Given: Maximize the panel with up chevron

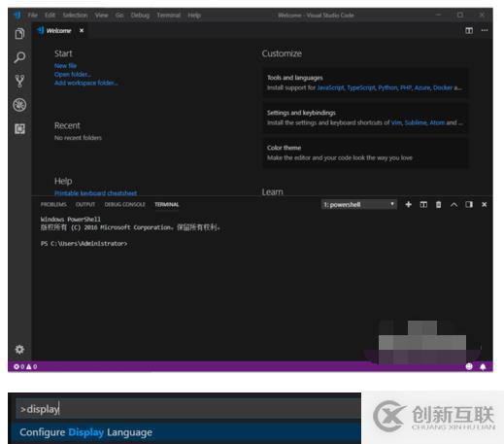Looking at the screenshot, I should [x=454, y=205].
